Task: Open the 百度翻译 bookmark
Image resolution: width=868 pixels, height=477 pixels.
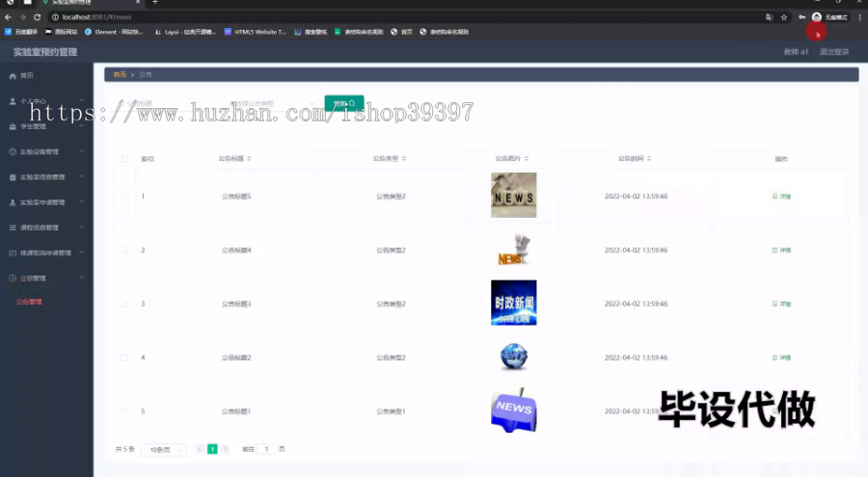Action: (21, 32)
